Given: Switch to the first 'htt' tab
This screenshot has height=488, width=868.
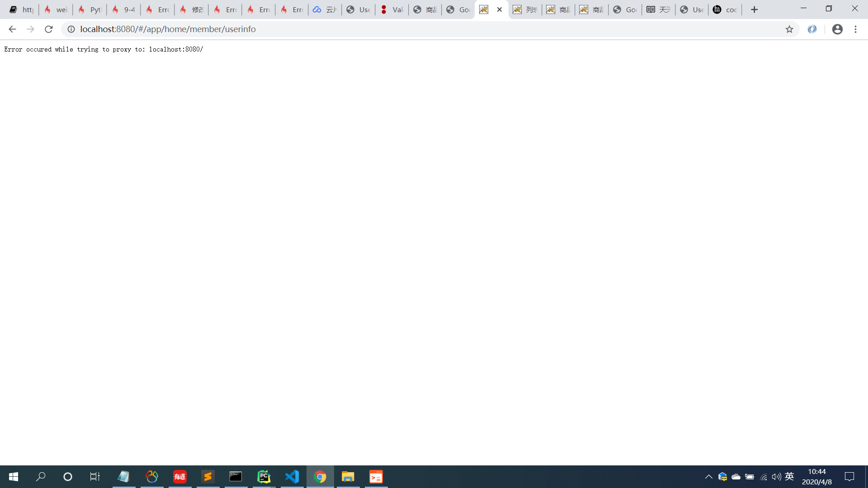Looking at the screenshot, I should (x=22, y=9).
